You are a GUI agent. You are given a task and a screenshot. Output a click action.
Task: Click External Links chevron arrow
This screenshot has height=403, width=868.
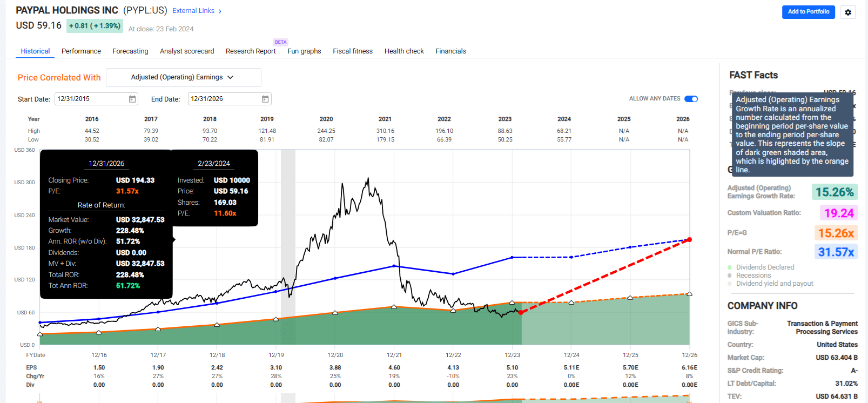(x=220, y=11)
